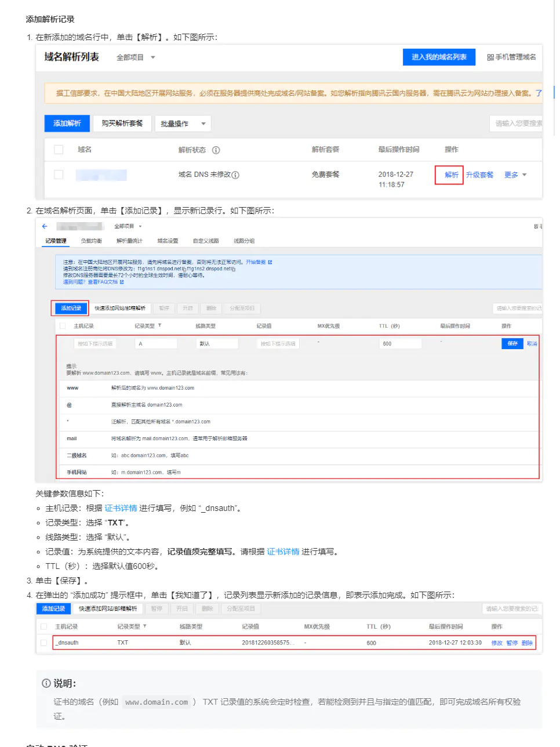Click the 查看FAQ文档 link
Screen dimensions: 560x747
click(103, 282)
